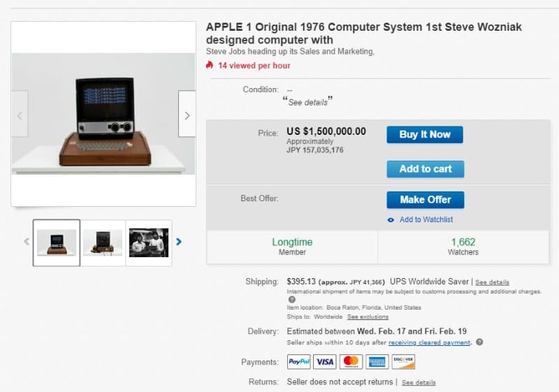Viewport: 559px width, 392px height.
Task: Click the Mastercard payment icon
Action: 351,362
